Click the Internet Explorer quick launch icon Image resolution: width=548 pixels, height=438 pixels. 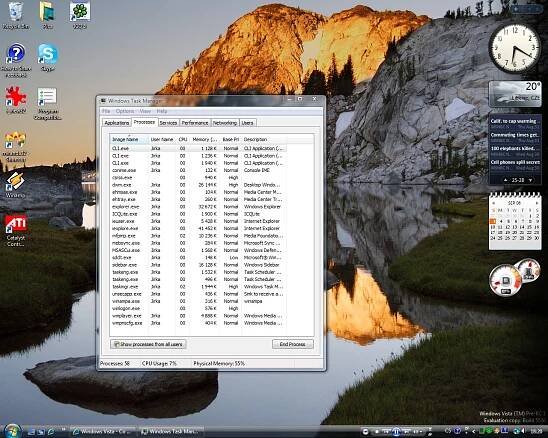tap(51, 431)
